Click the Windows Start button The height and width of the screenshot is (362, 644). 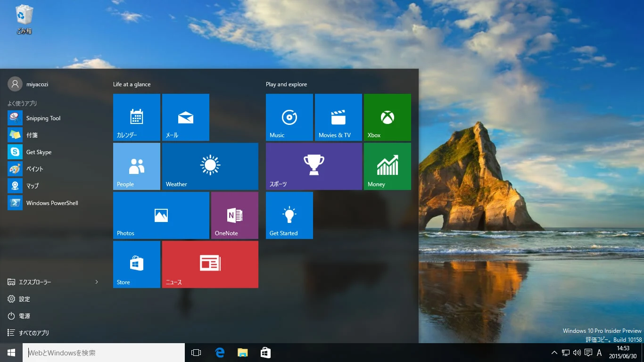click(x=11, y=353)
